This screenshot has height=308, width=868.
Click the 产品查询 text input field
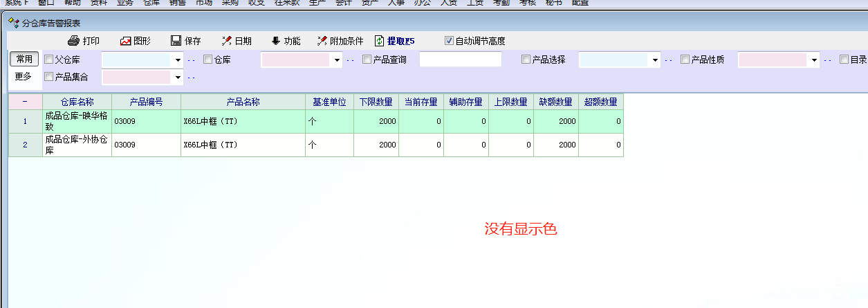point(460,60)
